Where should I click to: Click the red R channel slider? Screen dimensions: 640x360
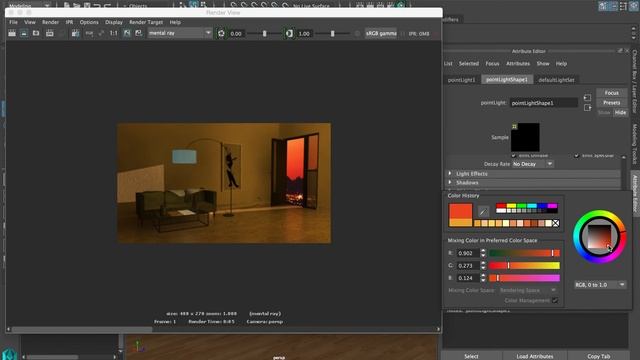tap(524, 253)
